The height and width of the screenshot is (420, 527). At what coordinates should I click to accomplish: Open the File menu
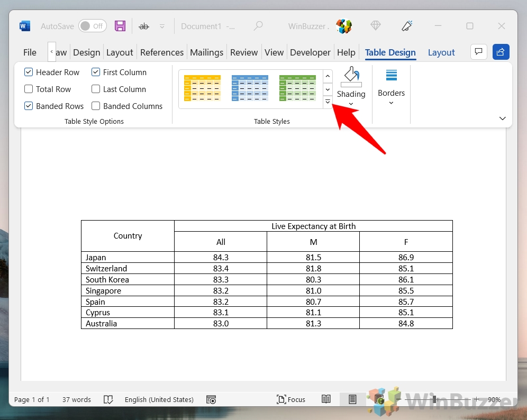tap(30, 52)
